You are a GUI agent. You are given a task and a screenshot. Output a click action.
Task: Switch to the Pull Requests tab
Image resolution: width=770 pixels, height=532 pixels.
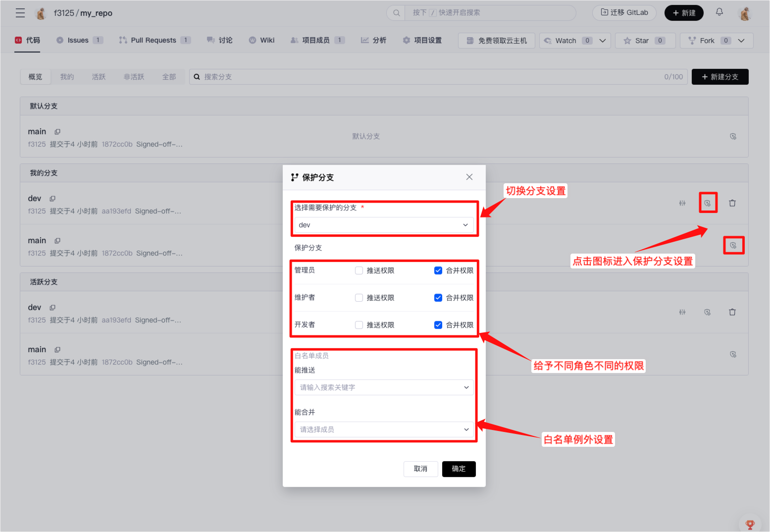coord(153,40)
